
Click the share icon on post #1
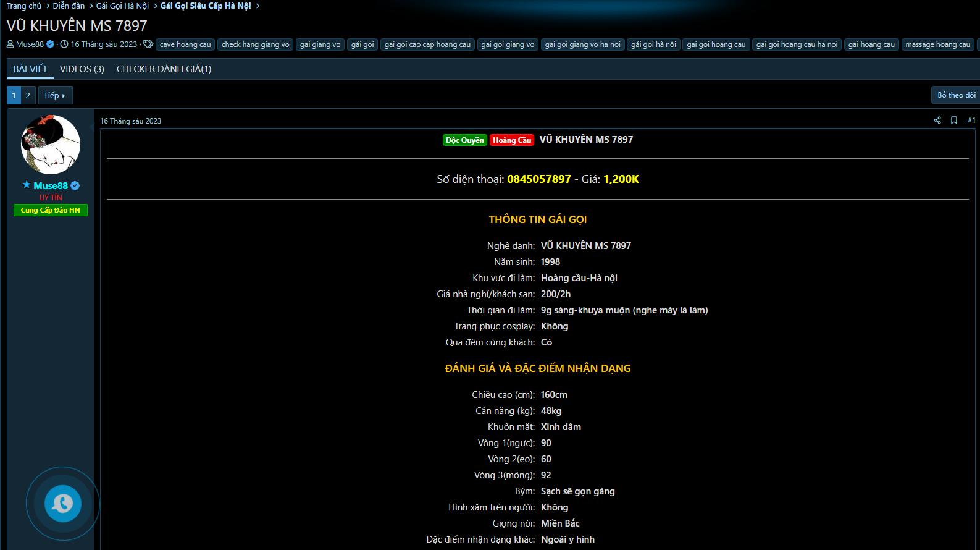(937, 121)
